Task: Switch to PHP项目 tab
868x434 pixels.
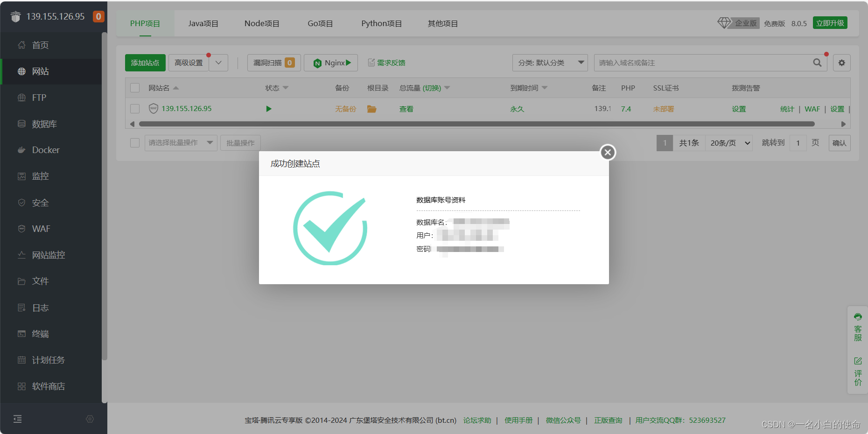Action: [x=145, y=23]
